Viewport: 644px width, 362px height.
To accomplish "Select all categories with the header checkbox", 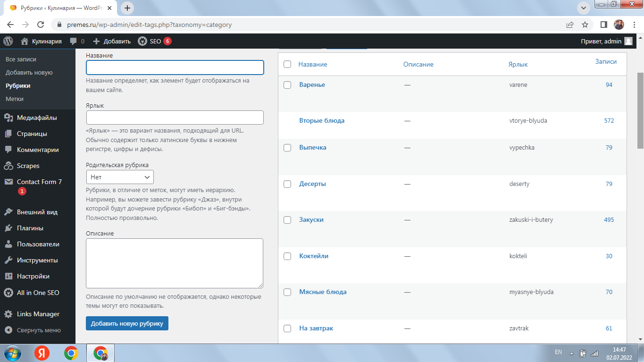I will point(287,64).
